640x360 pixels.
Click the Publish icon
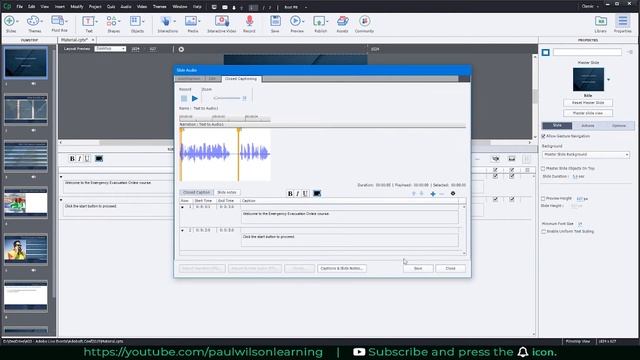[x=319, y=21]
